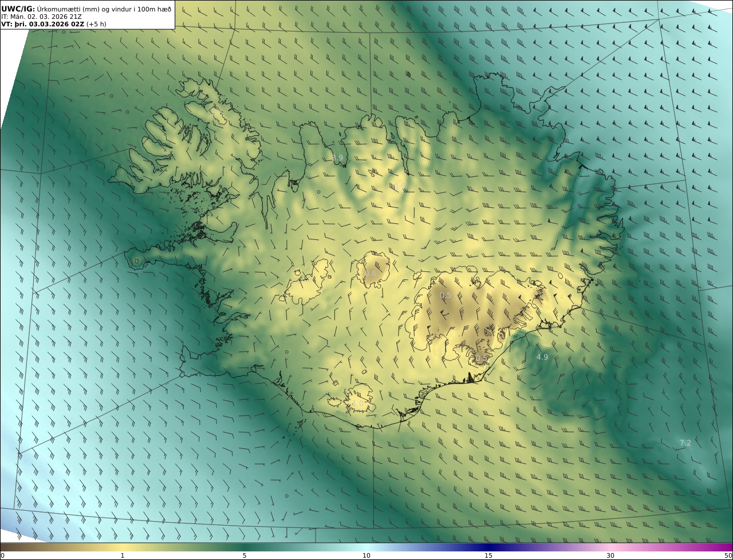The image size is (733, 560).
Task: Click the "(+5 h)" forecast offset
Action: pyautogui.click(x=96, y=24)
